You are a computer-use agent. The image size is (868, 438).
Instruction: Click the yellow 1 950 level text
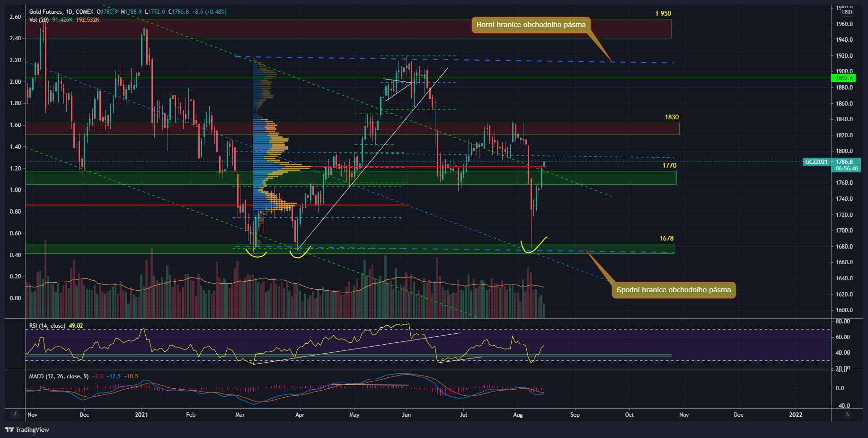pos(663,13)
